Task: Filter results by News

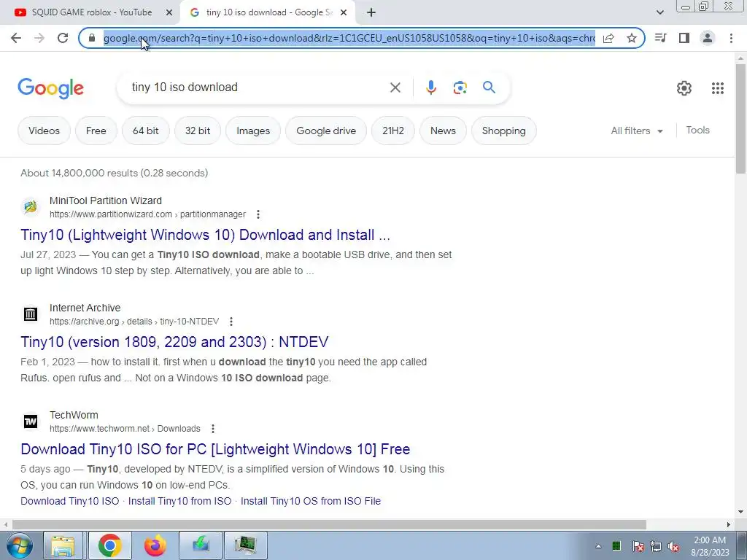Action: (443, 131)
